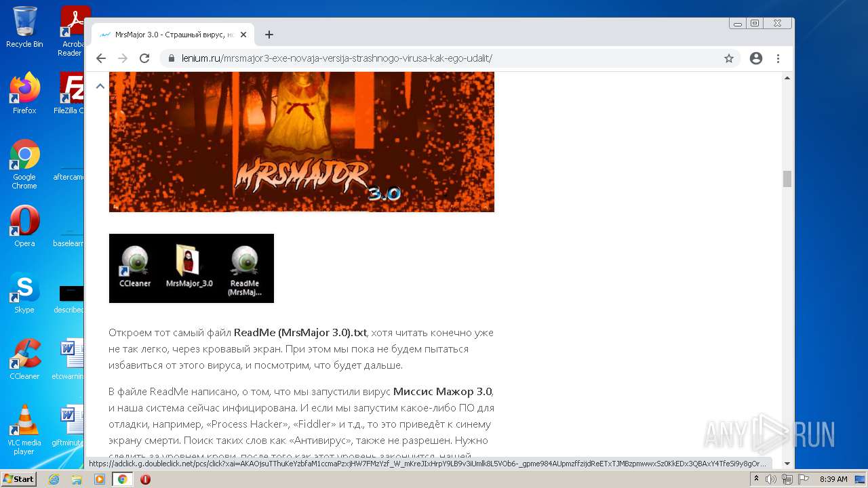This screenshot has width=868, height=488.
Task: Open the giftminute document on desktop
Action: [x=68, y=426]
